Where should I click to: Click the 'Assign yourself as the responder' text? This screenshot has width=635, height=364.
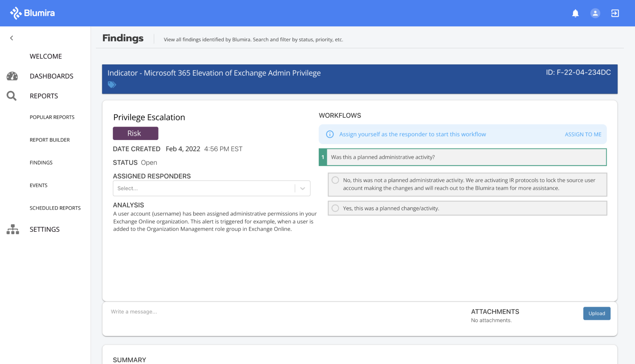(412, 134)
